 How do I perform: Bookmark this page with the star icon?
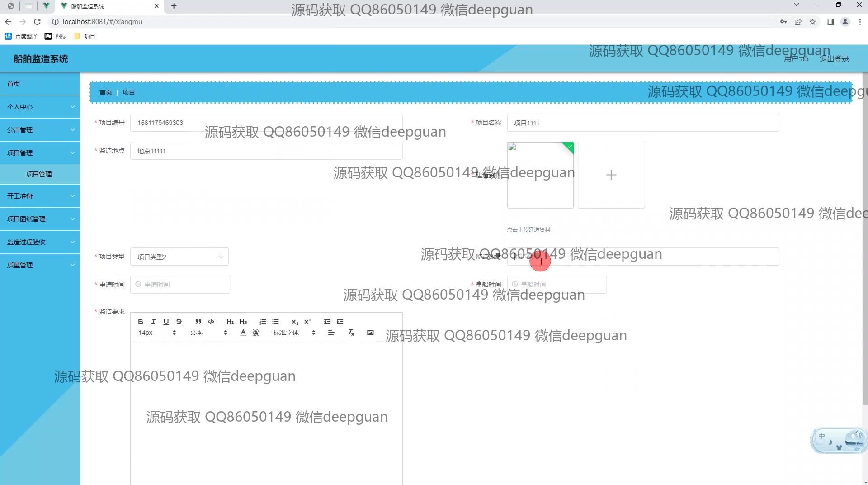(x=812, y=22)
